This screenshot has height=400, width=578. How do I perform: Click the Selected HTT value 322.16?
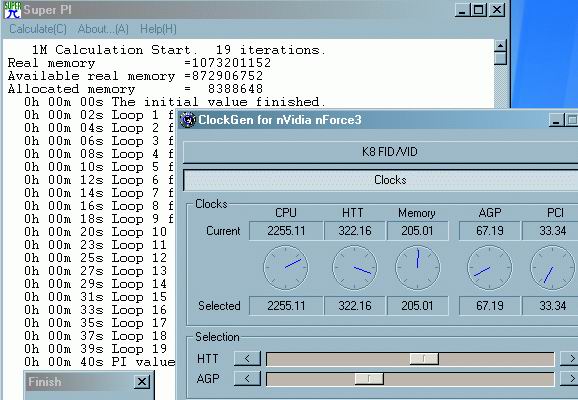355,306
